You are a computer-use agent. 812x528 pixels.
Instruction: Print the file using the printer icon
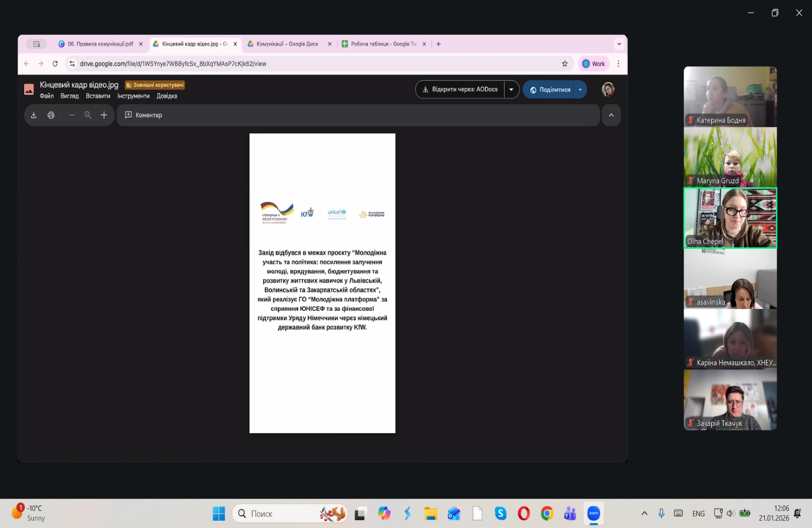click(x=51, y=115)
